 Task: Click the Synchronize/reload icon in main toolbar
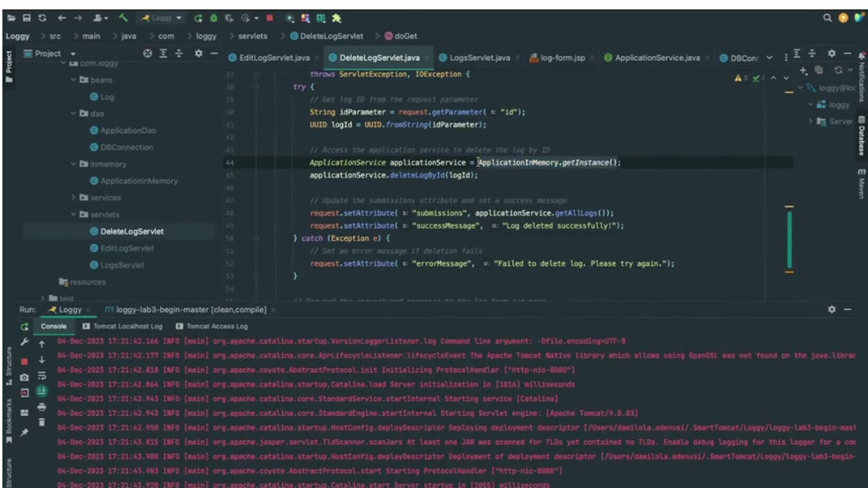pyautogui.click(x=43, y=18)
